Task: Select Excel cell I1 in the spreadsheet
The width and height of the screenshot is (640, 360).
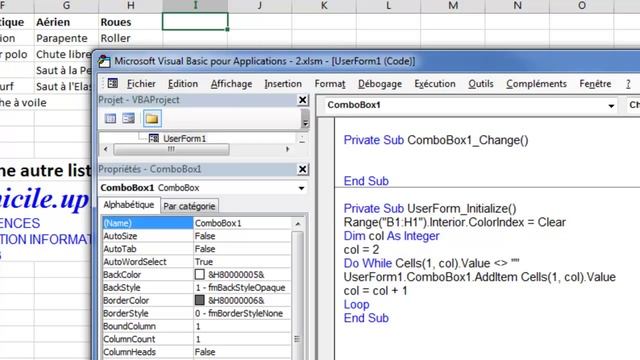Action: click(x=195, y=22)
